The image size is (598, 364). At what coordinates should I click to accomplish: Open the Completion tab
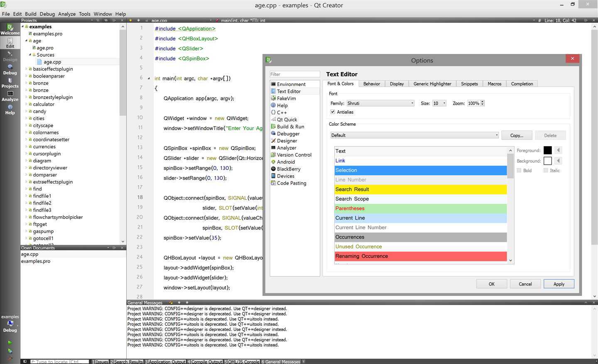point(522,84)
